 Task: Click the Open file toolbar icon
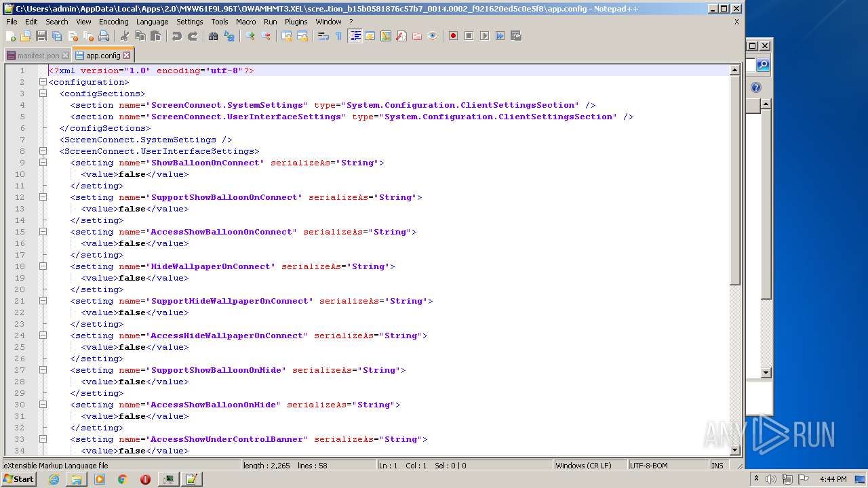click(26, 36)
